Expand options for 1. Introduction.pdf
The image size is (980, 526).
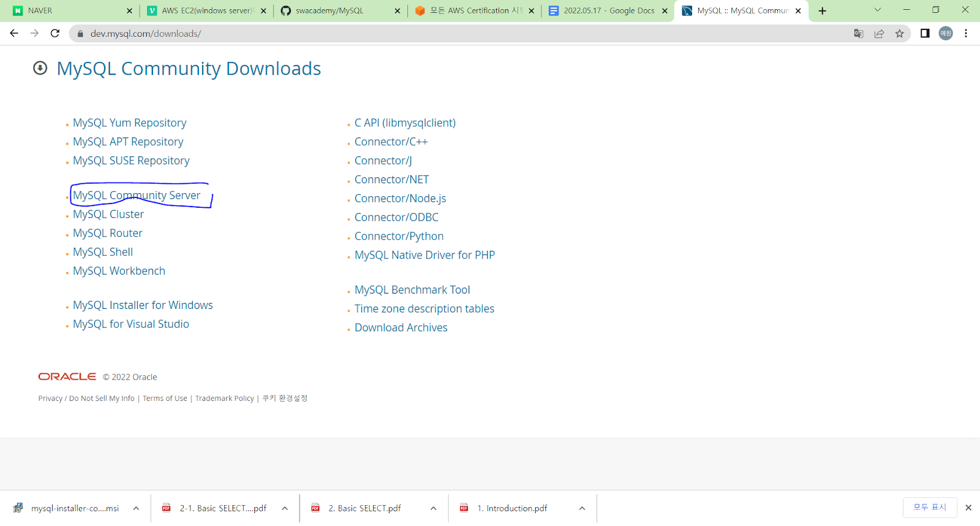[x=582, y=508]
